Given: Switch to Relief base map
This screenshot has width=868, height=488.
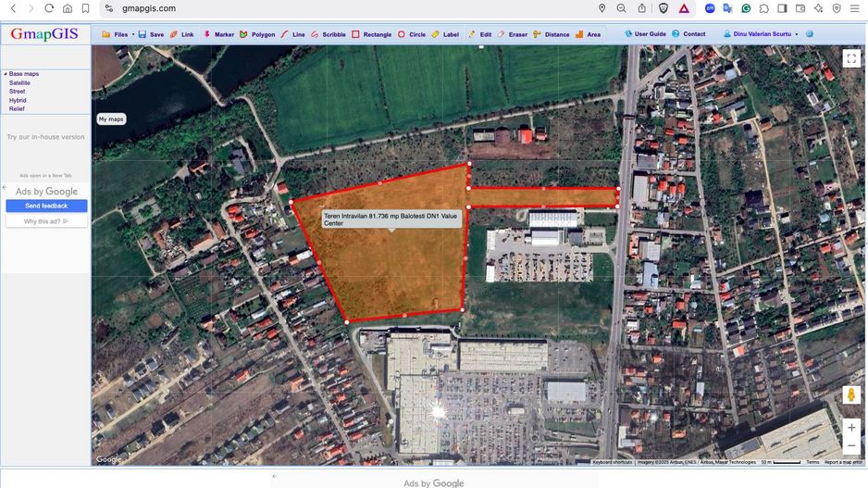Looking at the screenshot, I should tap(17, 108).
